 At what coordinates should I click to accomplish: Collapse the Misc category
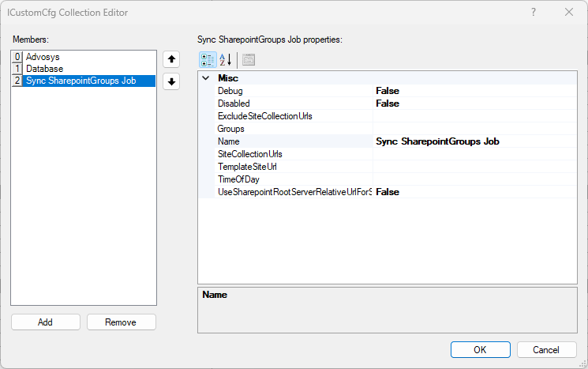coord(207,78)
